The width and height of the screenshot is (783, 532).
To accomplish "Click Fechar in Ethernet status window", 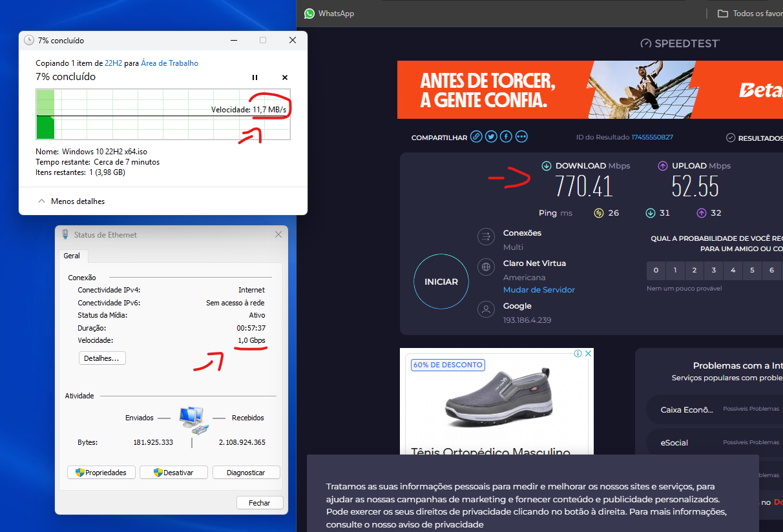I will click(259, 502).
